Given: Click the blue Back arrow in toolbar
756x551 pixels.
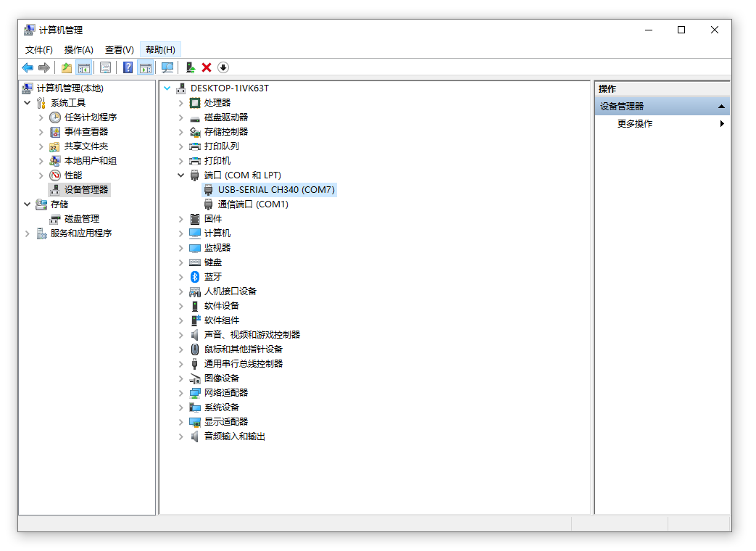Looking at the screenshot, I should (28, 67).
